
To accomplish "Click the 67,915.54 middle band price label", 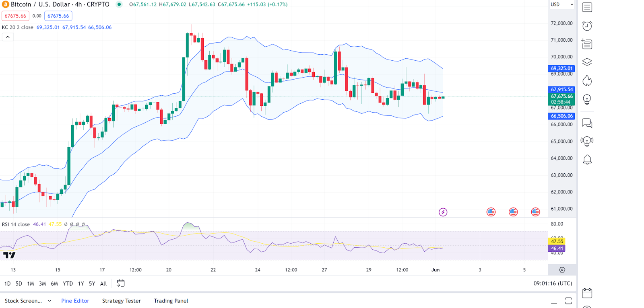I will coord(561,90).
